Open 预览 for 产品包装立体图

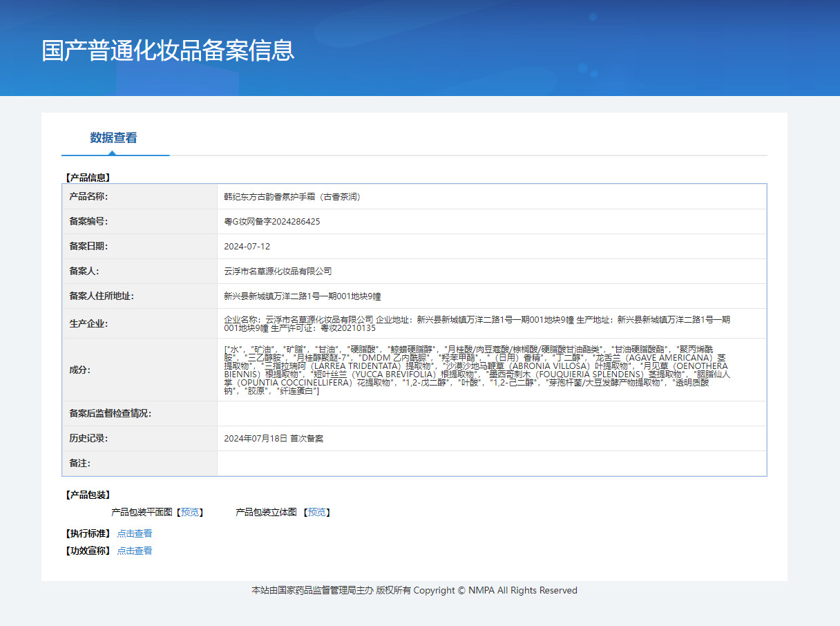[x=317, y=512]
